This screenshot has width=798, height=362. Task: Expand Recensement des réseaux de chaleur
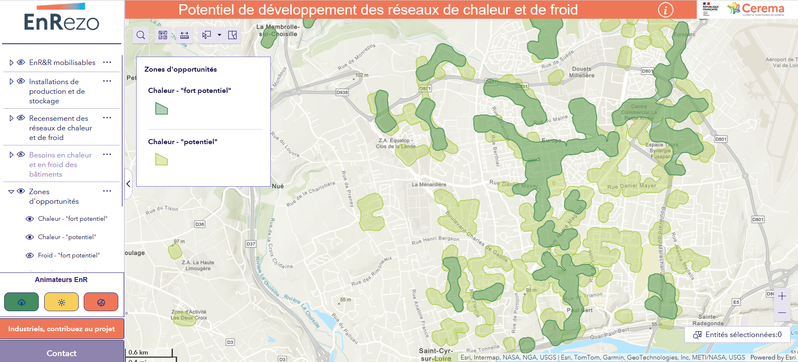pyautogui.click(x=11, y=118)
